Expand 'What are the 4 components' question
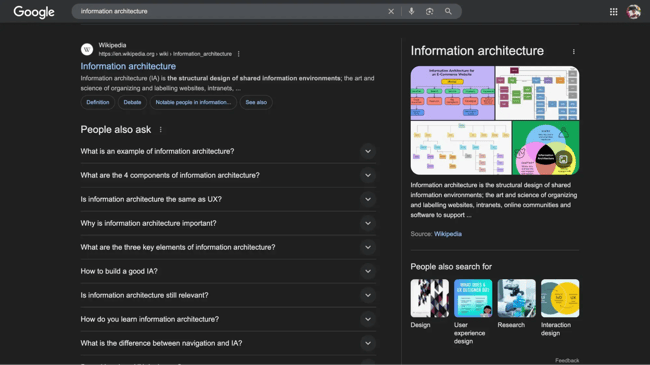The image size is (650, 365). coord(228,175)
